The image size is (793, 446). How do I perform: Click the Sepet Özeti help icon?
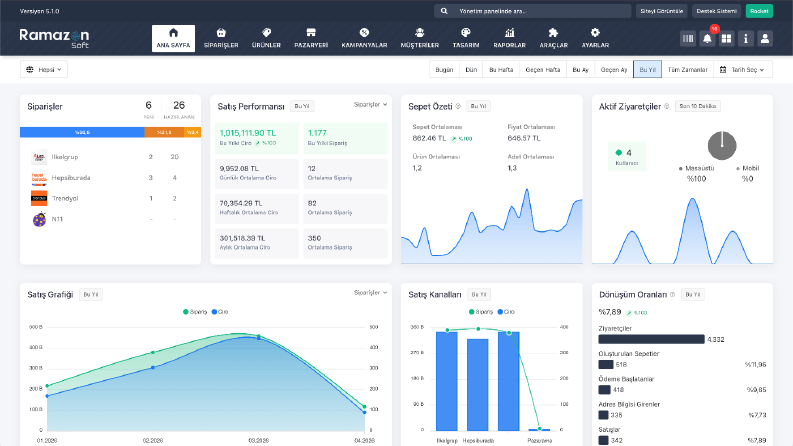[458, 106]
